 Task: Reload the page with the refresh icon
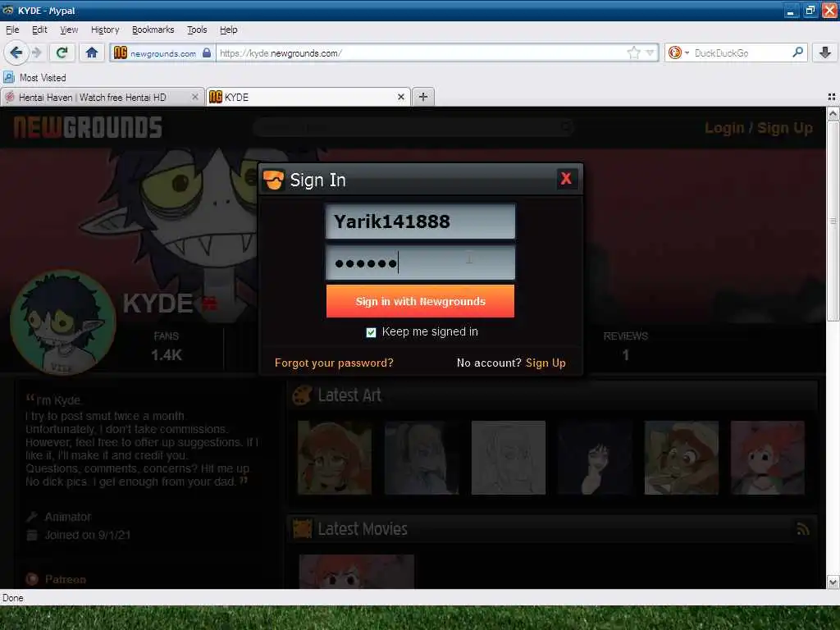pyautogui.click(x=62, y=52)
